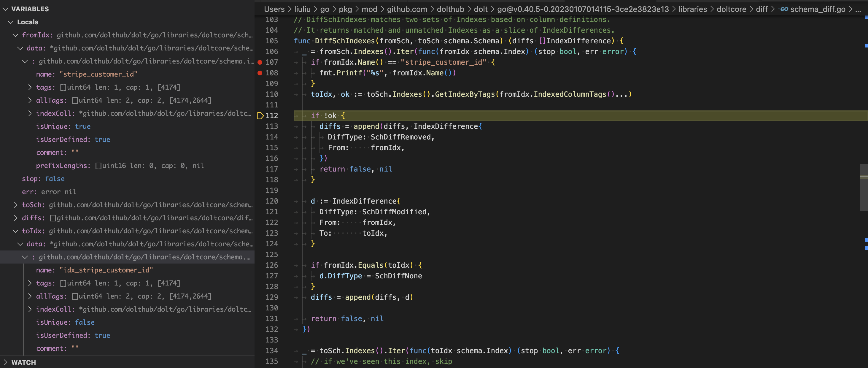The image size is (868, 368).
Task: Click the yellow execution pointer at line 112
Action: click(x=260, y=115)
